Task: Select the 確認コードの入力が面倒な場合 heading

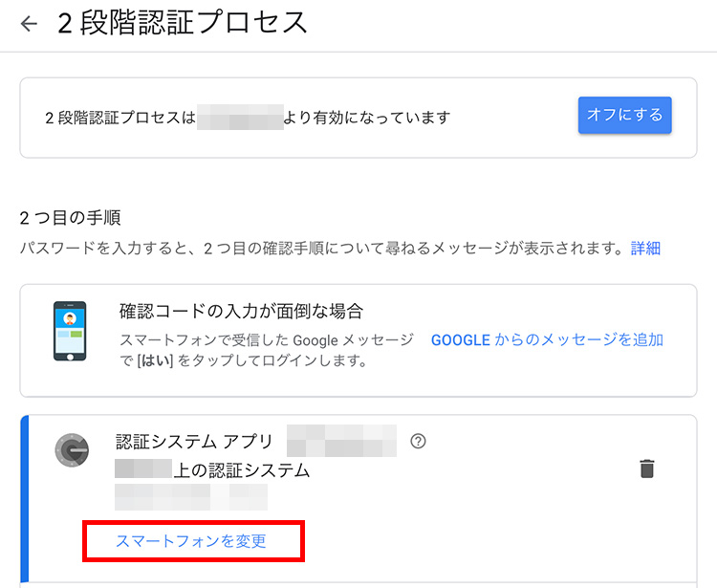Action: tap(242, 312)
